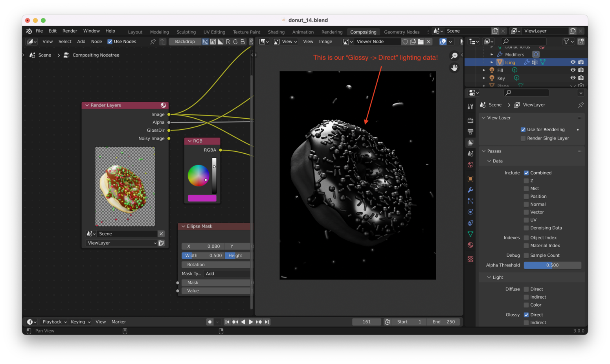Open the ViewLayer dropdown in Render Layers node
Screen dimensions: 610x364
click(121, 243)
